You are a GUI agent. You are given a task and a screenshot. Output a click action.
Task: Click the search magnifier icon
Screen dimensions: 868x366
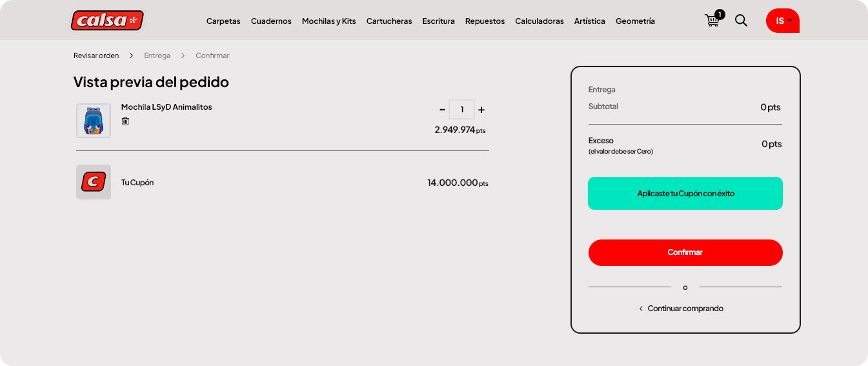click(741, 21)
